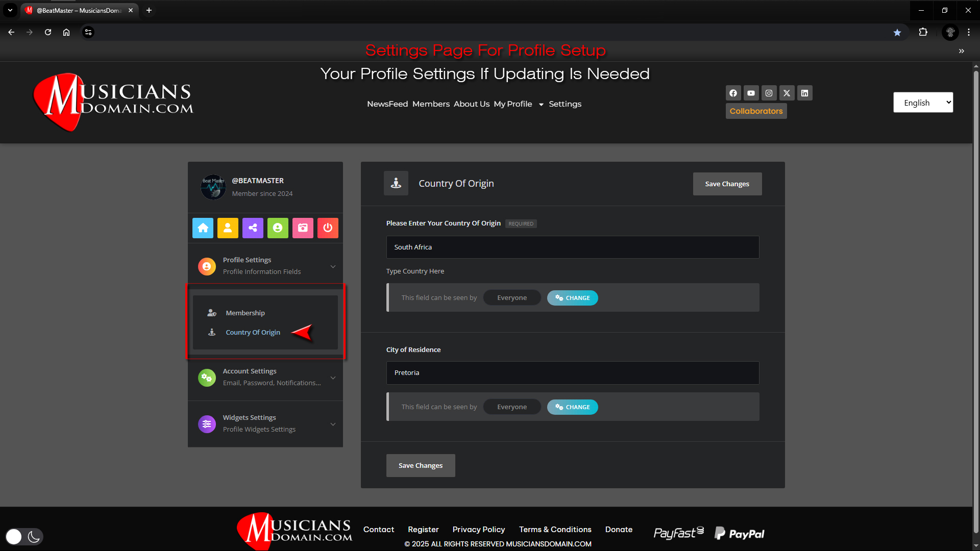Open the YouTube social icon
This screenshot has height=551, width=980.
751,93
